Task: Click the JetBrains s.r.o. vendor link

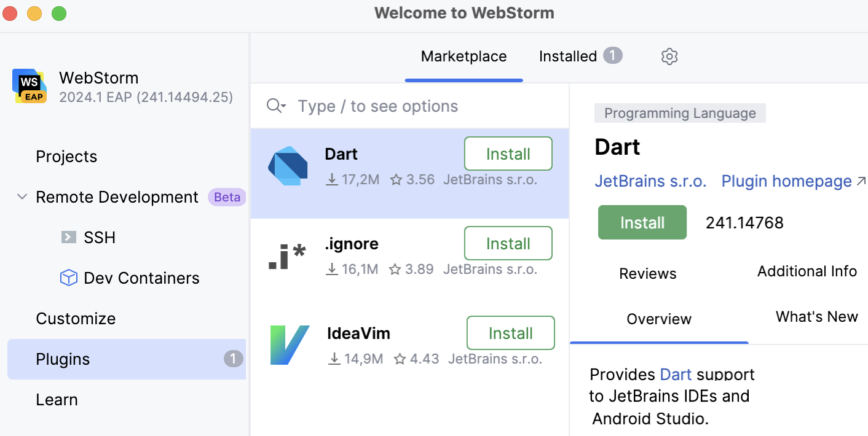Action: click(x=651, y=181)
